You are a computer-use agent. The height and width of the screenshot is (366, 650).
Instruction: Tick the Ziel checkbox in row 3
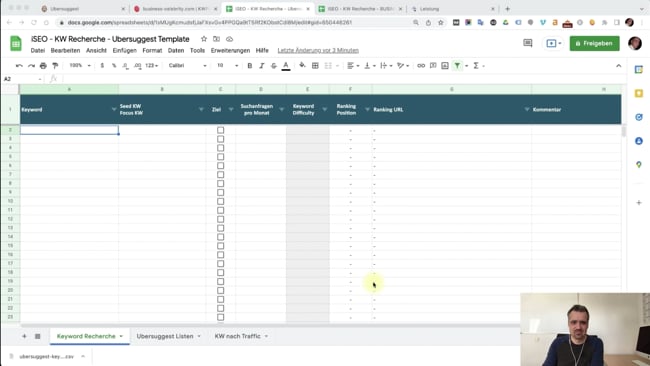(221, 139)
